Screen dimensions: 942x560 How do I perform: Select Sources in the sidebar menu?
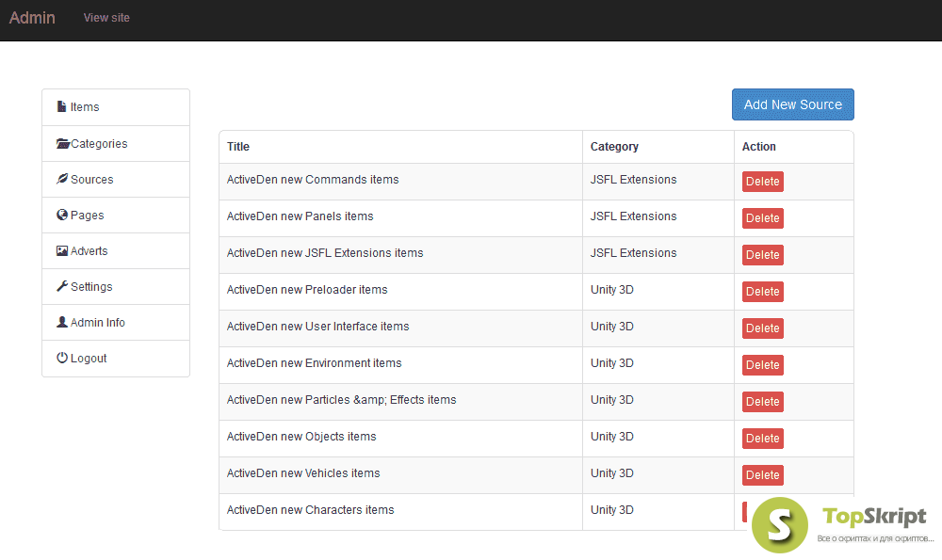pos(116,180)
